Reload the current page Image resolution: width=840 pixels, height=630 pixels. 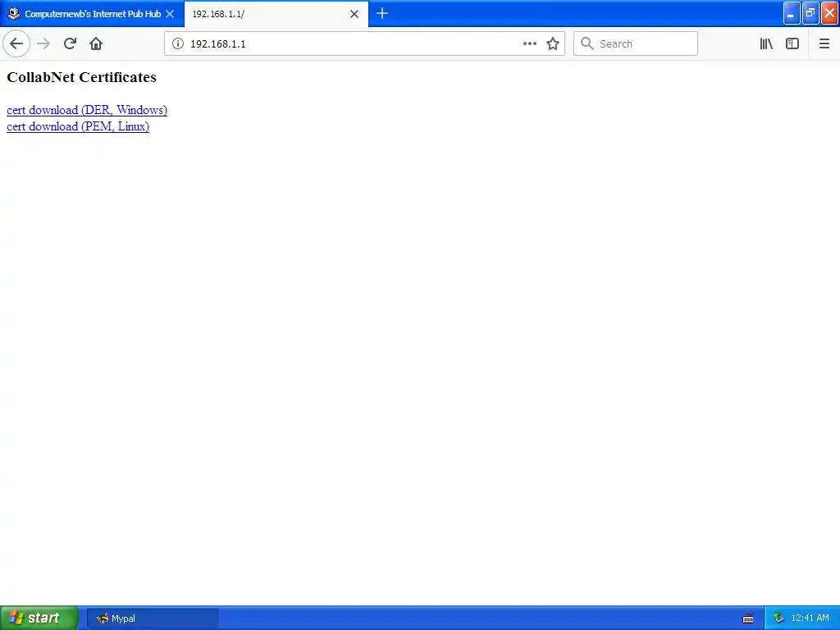pyautogui.click(x=70, y=44)
